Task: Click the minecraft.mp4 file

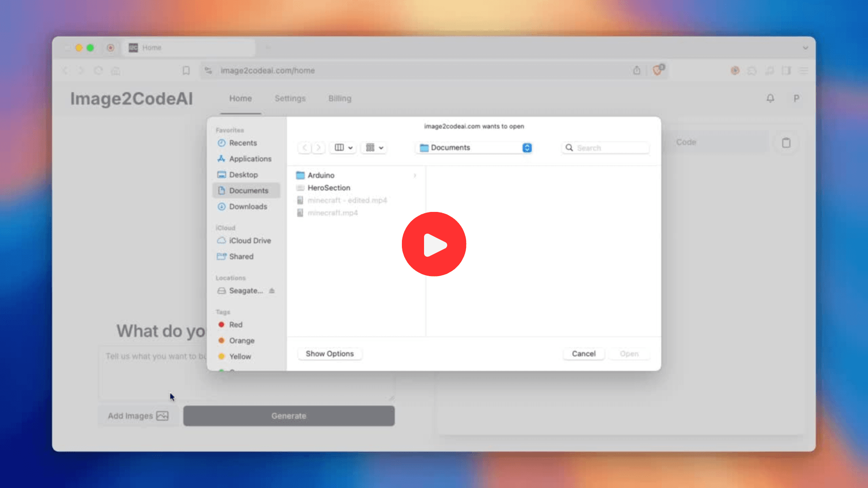Action: [x=332, y=213]
